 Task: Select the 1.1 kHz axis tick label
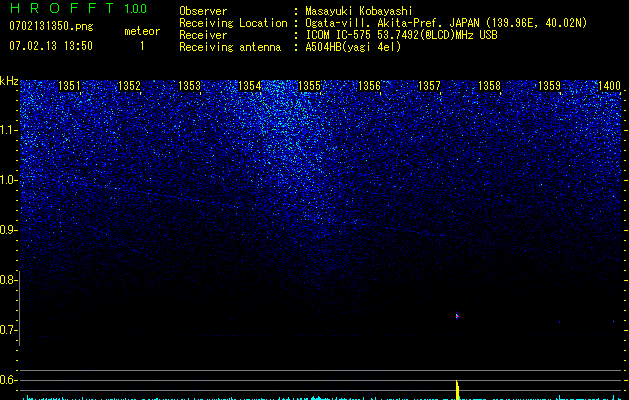click(9, 130)
